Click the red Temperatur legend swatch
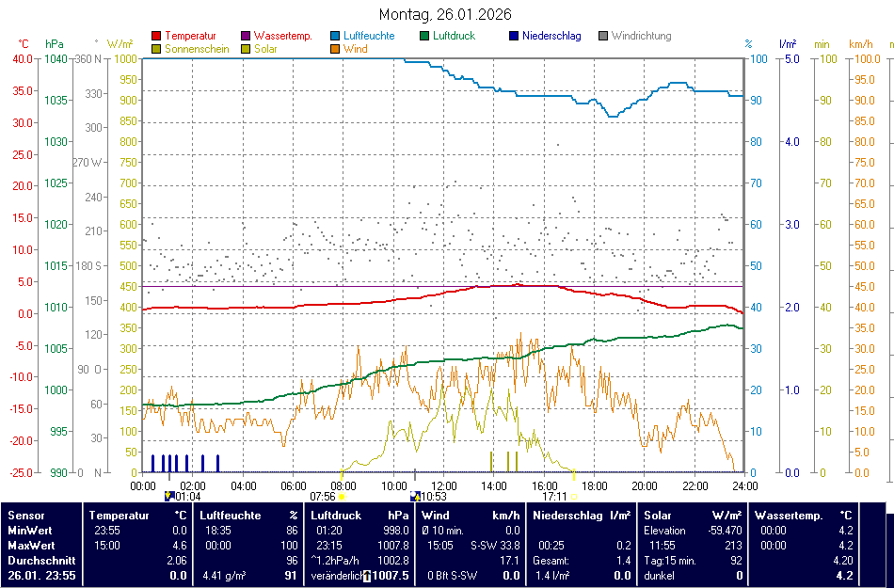The height and width of the screenshot is (588, 894). click(x=156, y=37)
